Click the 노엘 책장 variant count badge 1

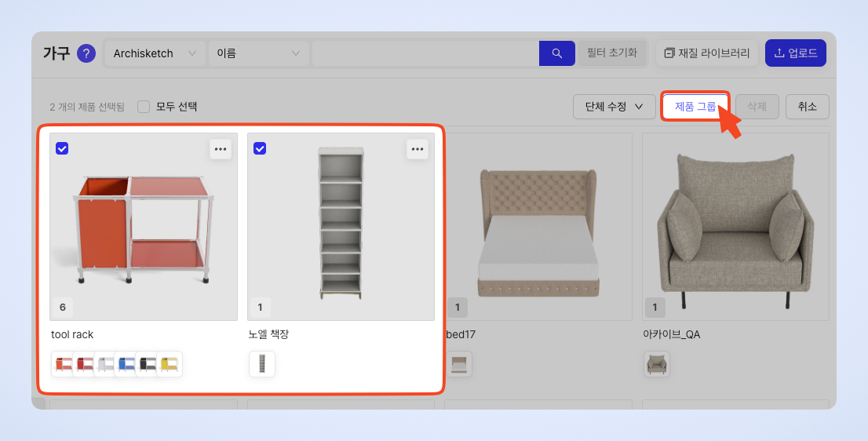tap(261, 307)
